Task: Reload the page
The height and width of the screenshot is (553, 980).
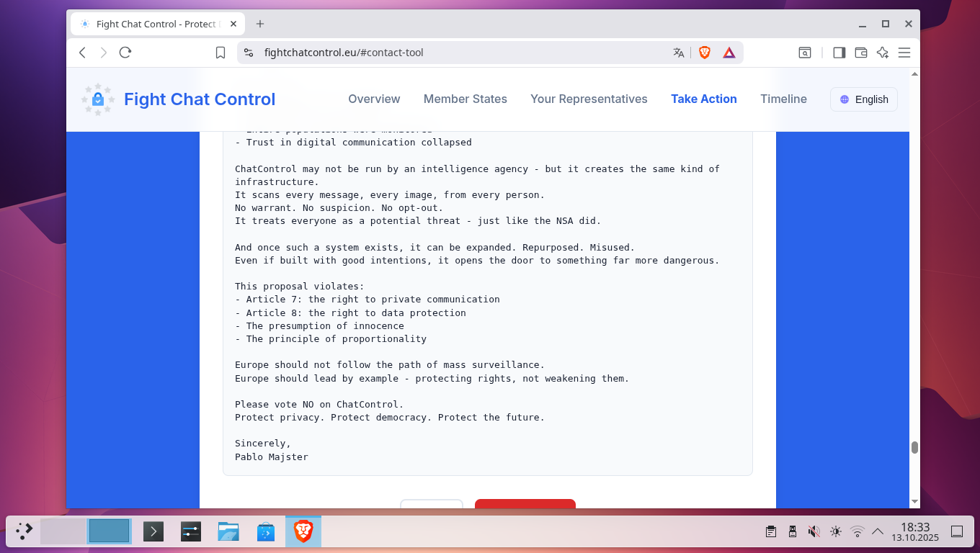Action: click(x=125, y=53)
